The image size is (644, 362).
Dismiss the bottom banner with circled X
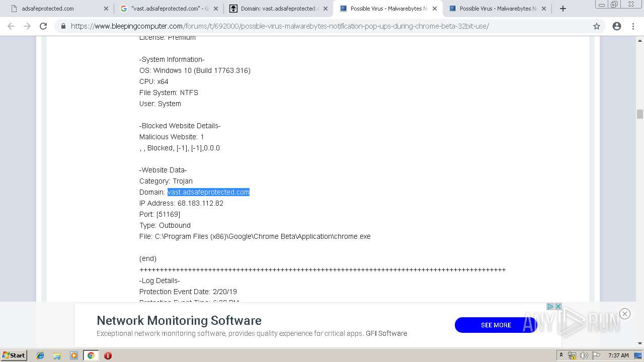tap(625, 314)
